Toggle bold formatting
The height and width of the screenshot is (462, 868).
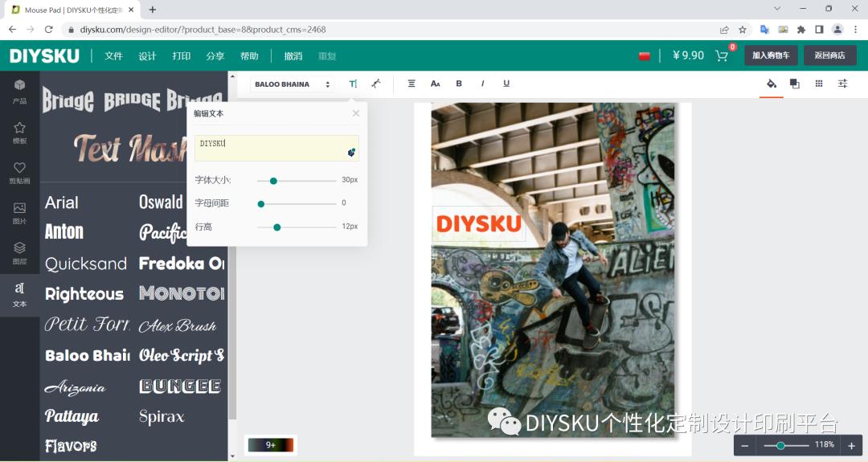[x=459, y=84]
